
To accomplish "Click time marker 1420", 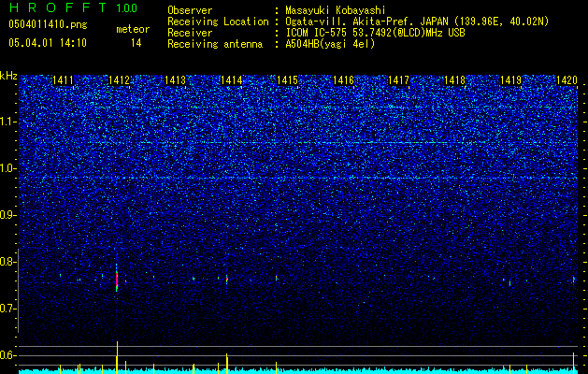I will pos(566,80).
